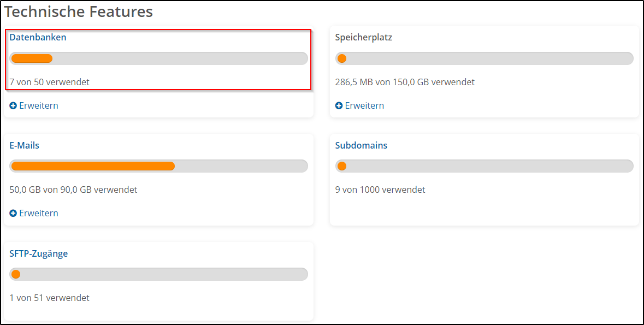644x325 pixels.
Task: Click the E-Mails usage progress bar
Action: point(158,166)
